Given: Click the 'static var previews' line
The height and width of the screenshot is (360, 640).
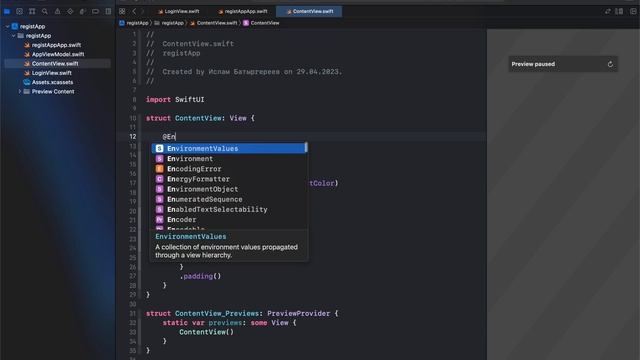Looking at the screenshot, I should pyautogui.click(x=229, y=323).
